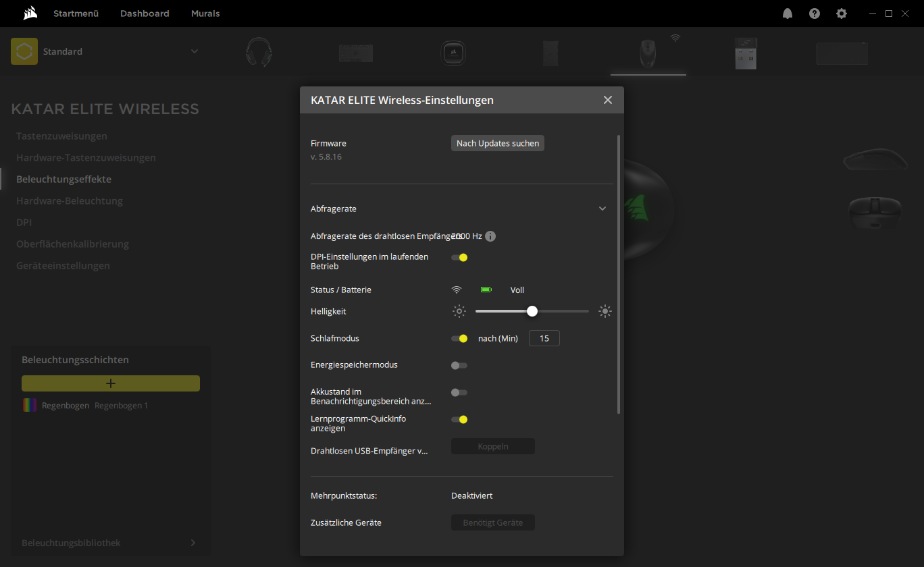Select the USB wireless receiver device icon
The height and width of the screenshot is (567, 924).
click(x=746, y=53)
